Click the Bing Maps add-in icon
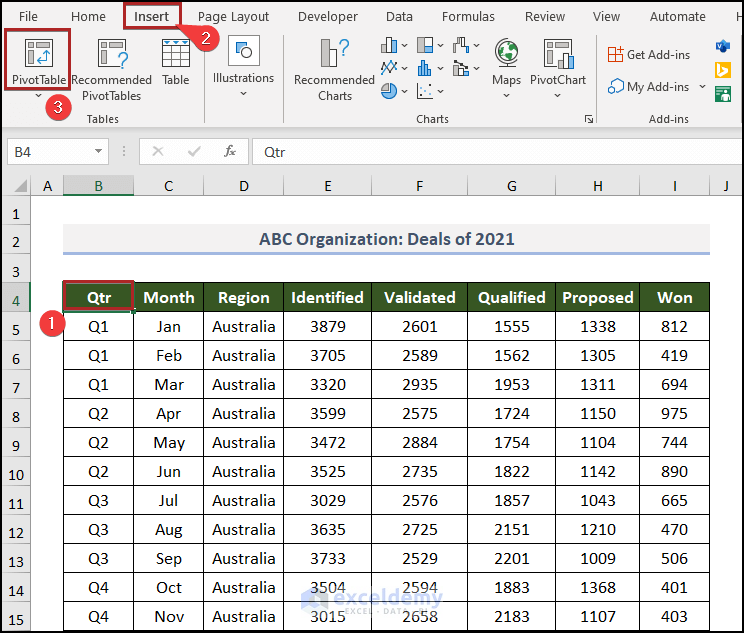 click(722, 69)
